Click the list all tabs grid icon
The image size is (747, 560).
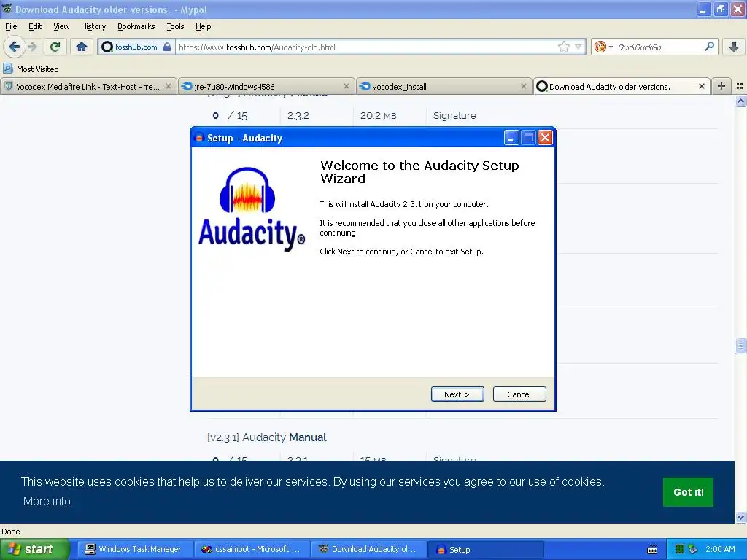pyautogui.click(x=740, y=86)
